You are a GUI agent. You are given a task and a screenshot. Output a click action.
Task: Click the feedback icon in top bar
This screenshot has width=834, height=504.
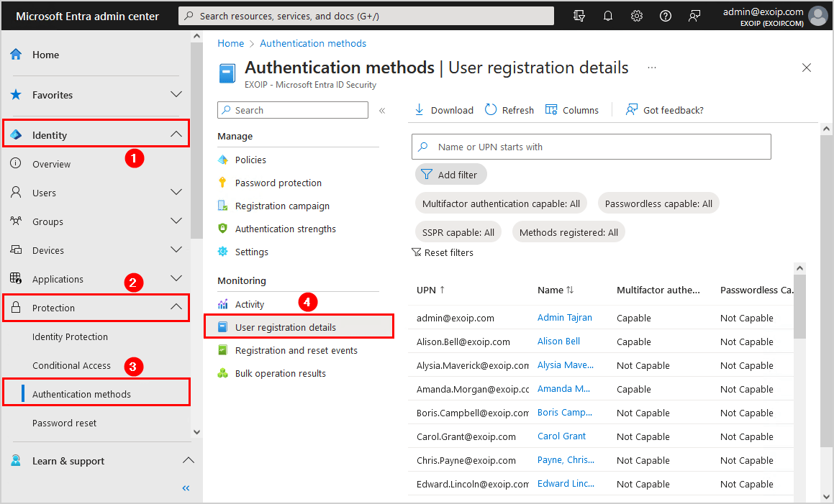[694, 16]
